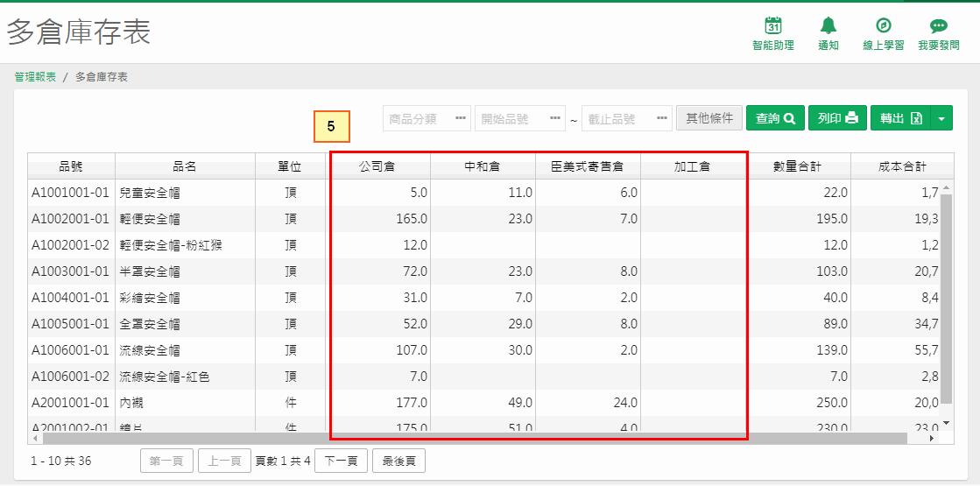Open the 通知 bell icon
Viewport: 980px width, 486px height.
828,25
